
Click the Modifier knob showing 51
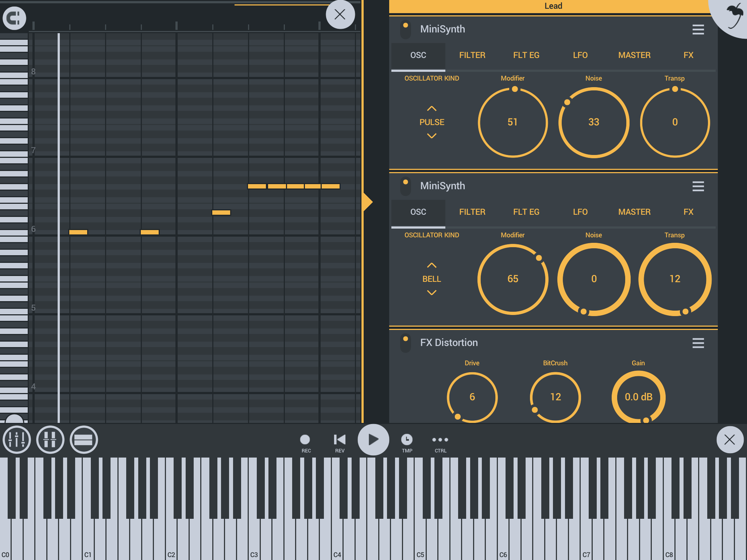point(513,122)
